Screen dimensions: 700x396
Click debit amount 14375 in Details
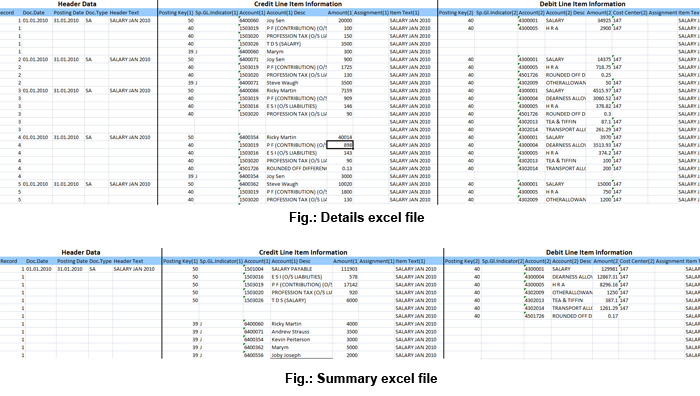point(604,59)
